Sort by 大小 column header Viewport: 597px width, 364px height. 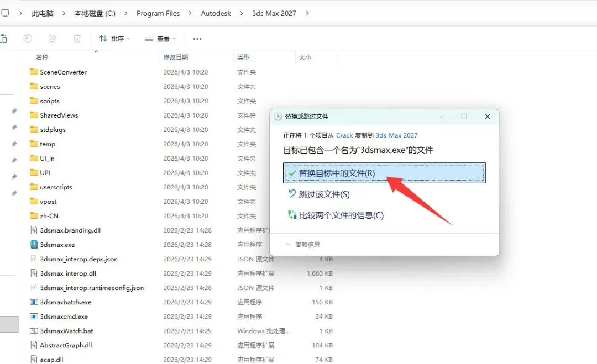click(x=305, y=57)
